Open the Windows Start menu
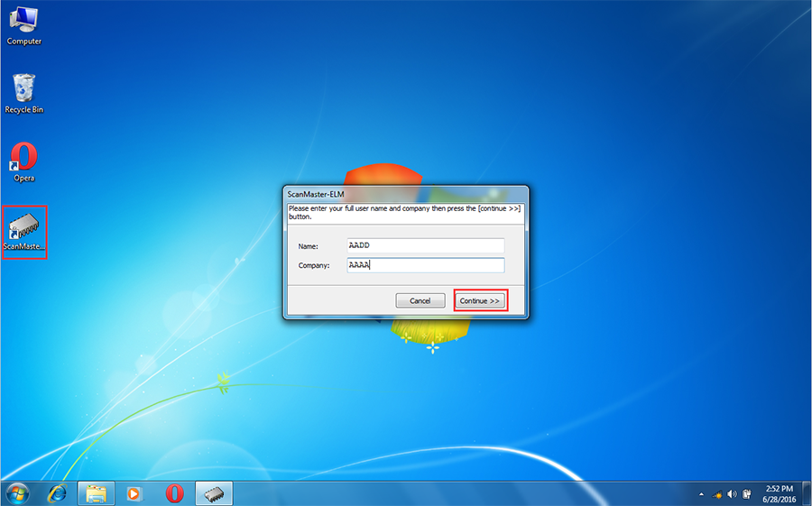The width and height of the screenshot is (812, 506). (x=17, y=493)
